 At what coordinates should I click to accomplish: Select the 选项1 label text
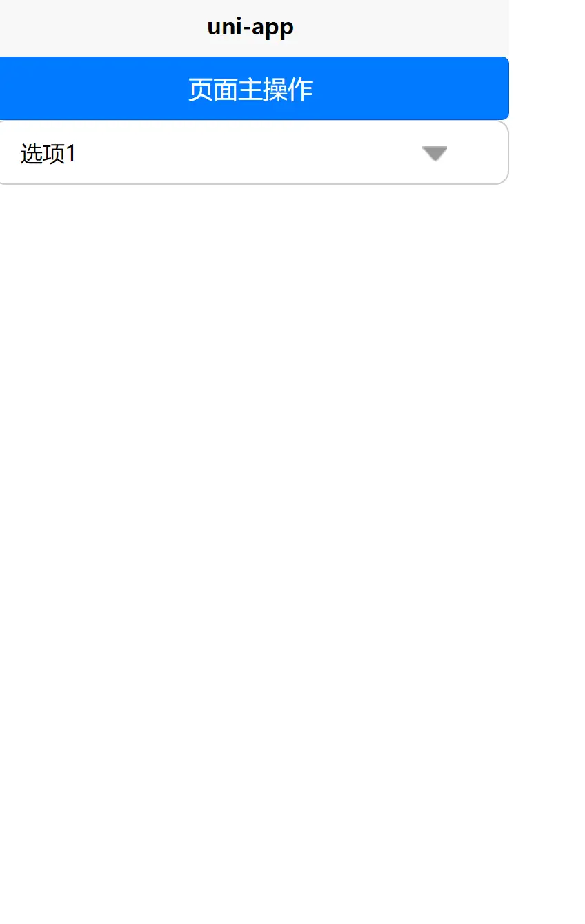tap(48, 153)
